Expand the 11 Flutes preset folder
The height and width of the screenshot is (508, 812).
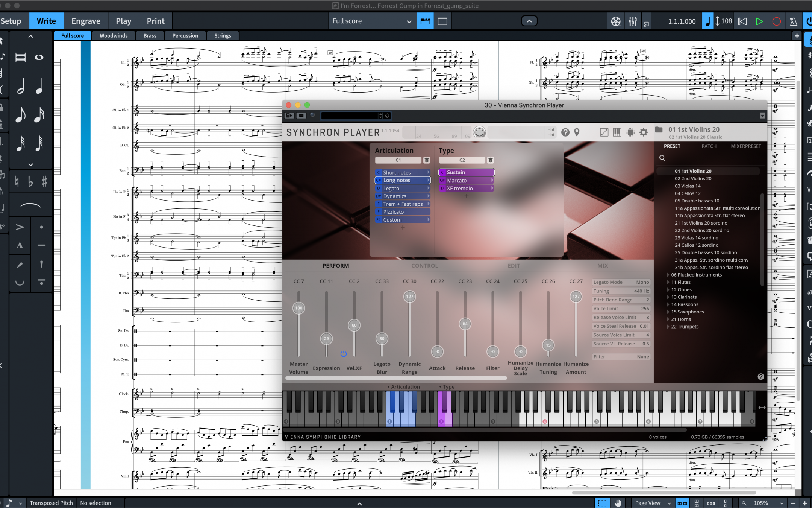tap(668, 282)
